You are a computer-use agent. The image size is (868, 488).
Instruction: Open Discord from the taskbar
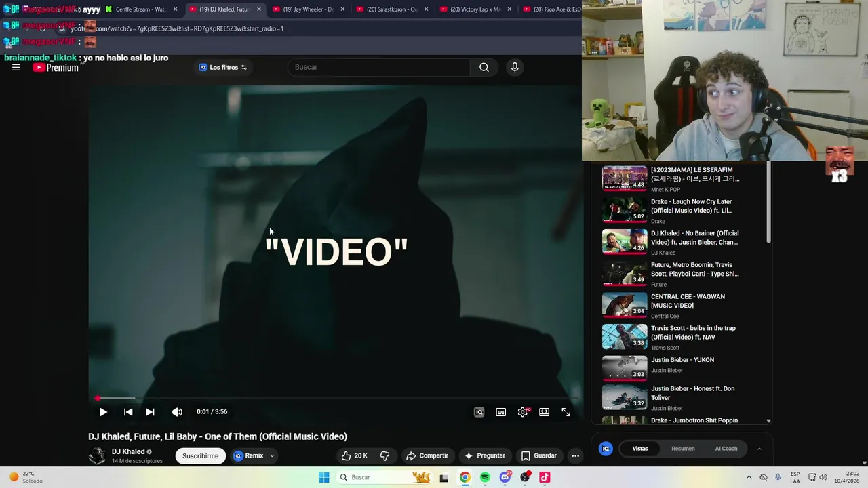pyautogui.click(x=505, y=477)
